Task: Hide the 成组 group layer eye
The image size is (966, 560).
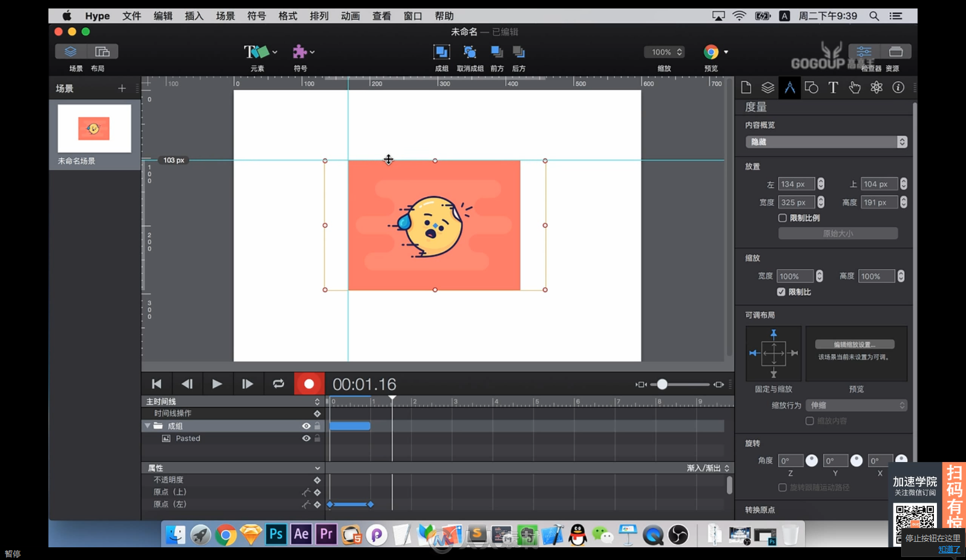Action: coord(306,426)
